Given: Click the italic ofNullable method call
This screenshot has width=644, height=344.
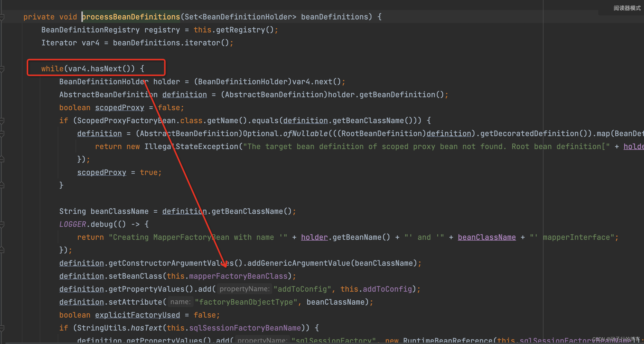Looking at the screenshot, I should click(x=305, y=133).
